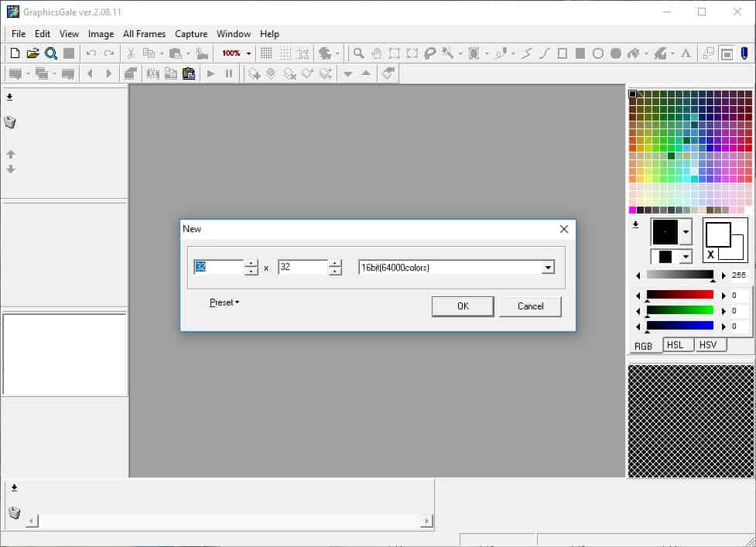The height and width of the screenshot is (547, 756).
Task: Click the Undo arrow icon
Action: click(91, 53)
